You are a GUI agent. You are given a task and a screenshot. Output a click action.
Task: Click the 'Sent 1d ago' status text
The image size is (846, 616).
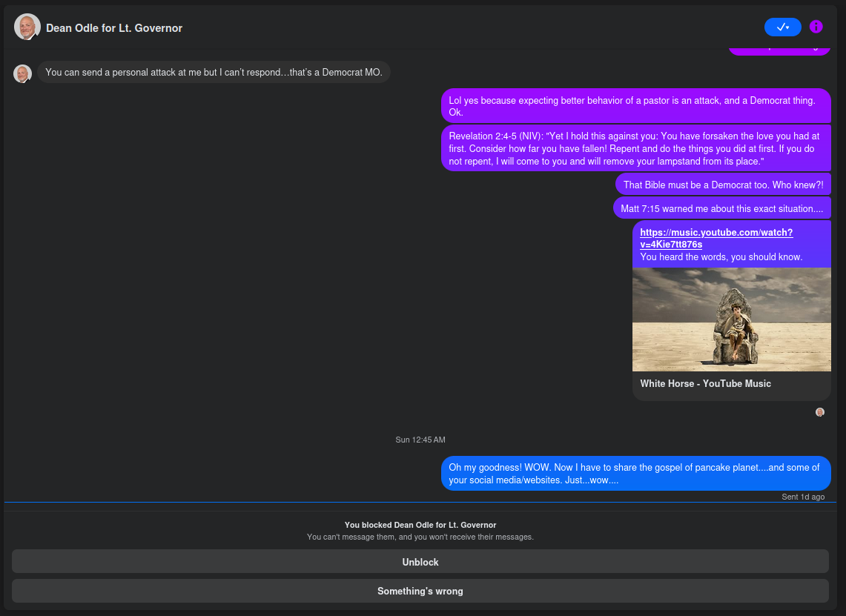[x=802, y=497]
